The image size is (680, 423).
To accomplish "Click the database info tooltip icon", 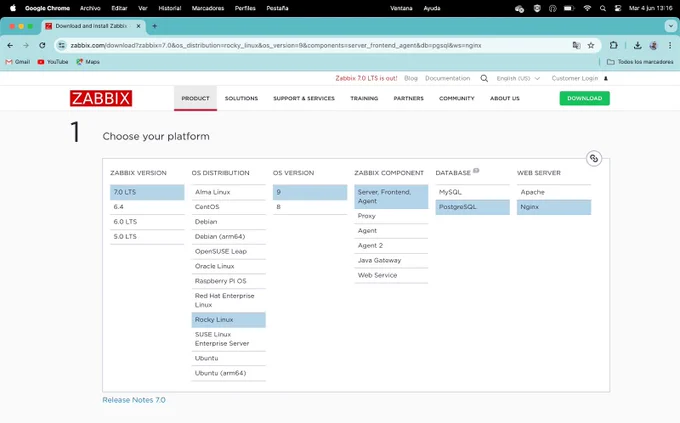I will [x=476, y=171].
